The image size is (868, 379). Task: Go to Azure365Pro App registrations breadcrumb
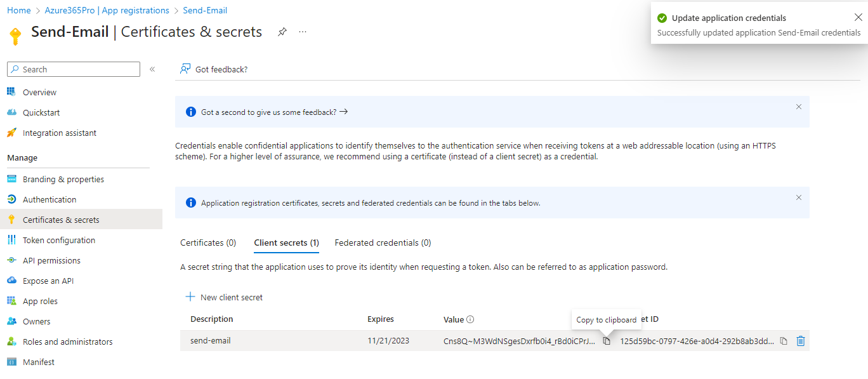107,10
